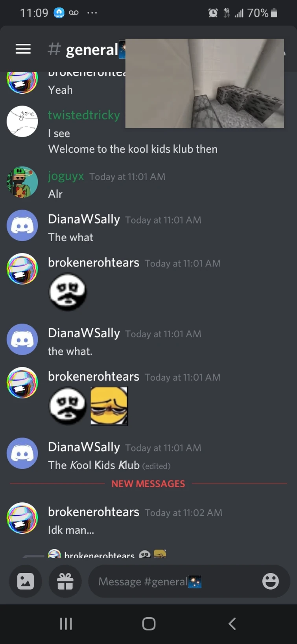Tap joguyx's profile avatar
Viewport: 297px width, 644px height.
[x=22, y=182]
